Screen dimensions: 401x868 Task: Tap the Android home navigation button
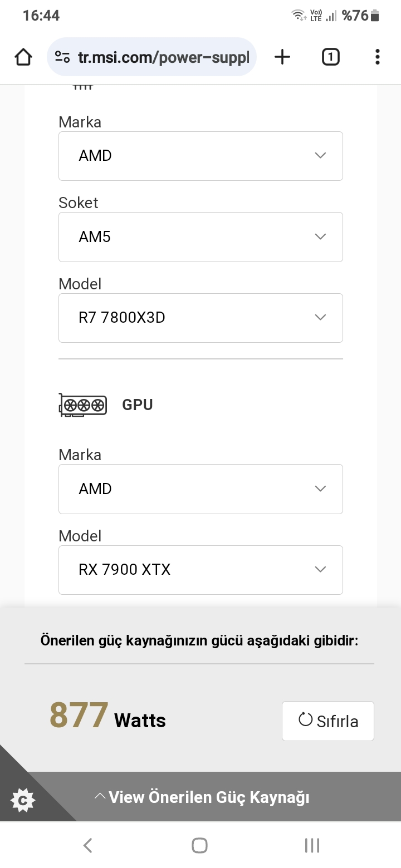199,846
